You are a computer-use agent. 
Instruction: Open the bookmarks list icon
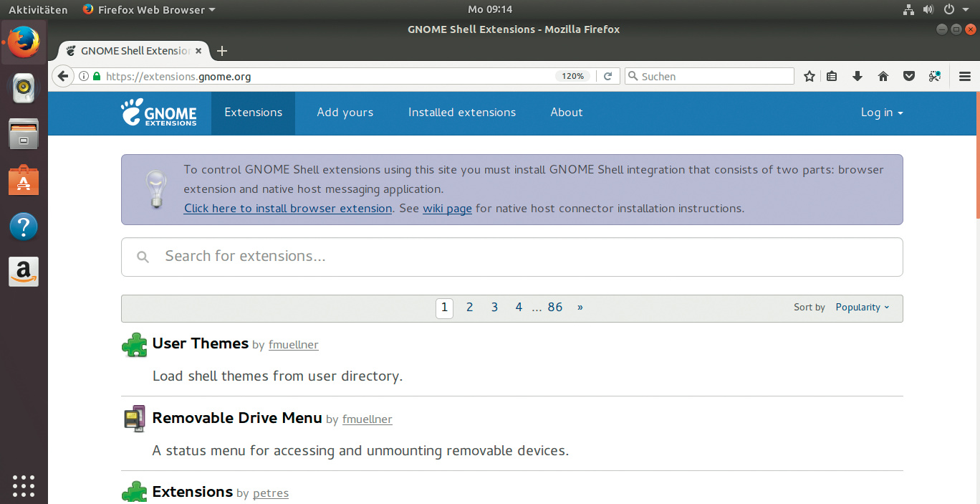point(832,76)
